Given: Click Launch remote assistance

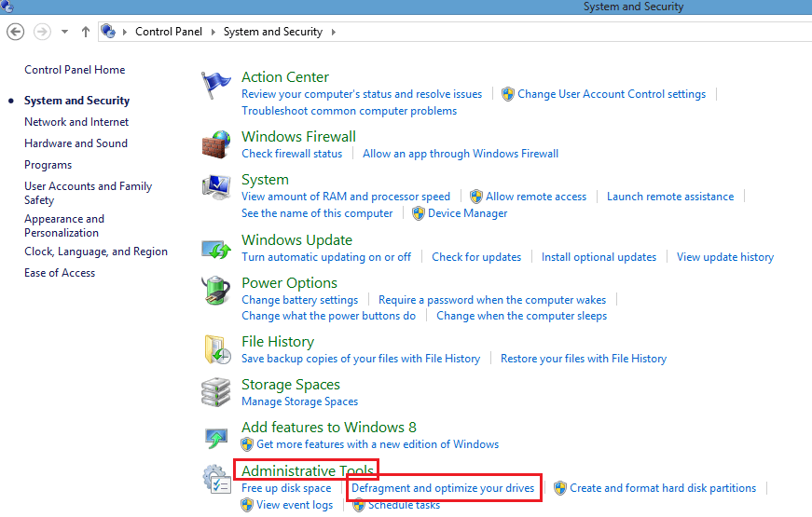Looking at the screenshot, I should click(670, 197).
